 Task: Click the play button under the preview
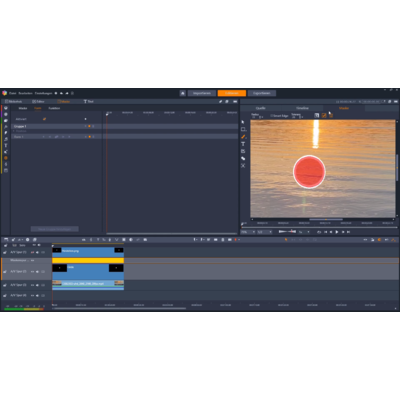pos(337,232)
